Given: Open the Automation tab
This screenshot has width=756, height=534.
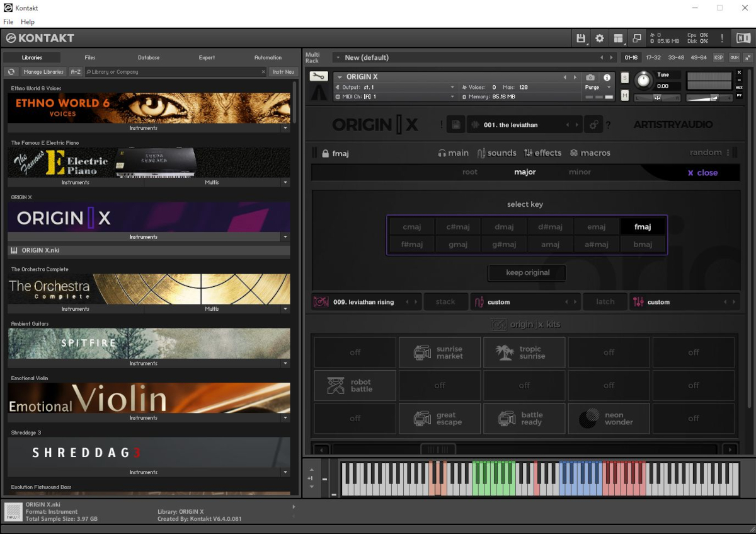Looking at the screenshot, I should (x=268, y=57).
